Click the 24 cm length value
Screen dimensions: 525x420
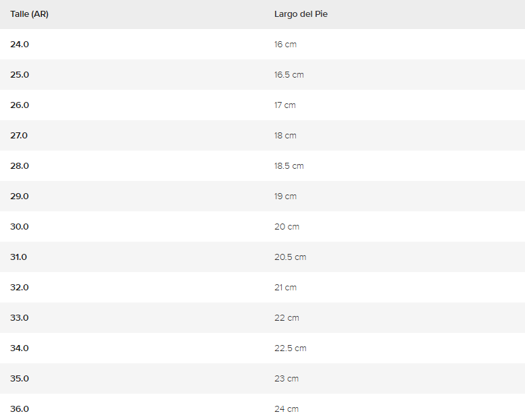[286, 409]
